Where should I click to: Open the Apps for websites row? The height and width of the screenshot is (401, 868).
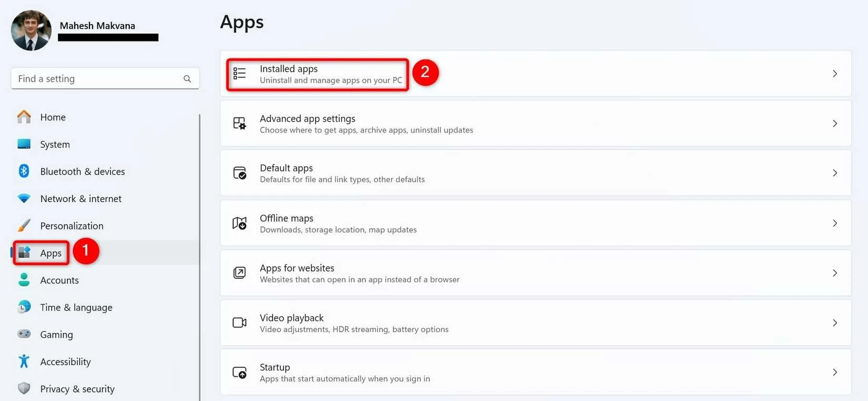pyautogui.click(x=536, y=273)
